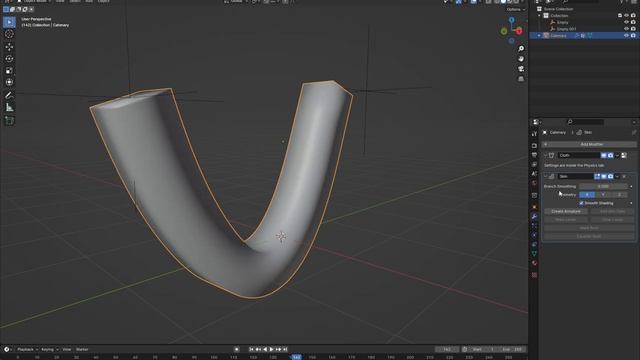Viewport: 640px width, 360px height.
Task: Toggle render camera icon for Empty
Action: [x=633, y=22]
